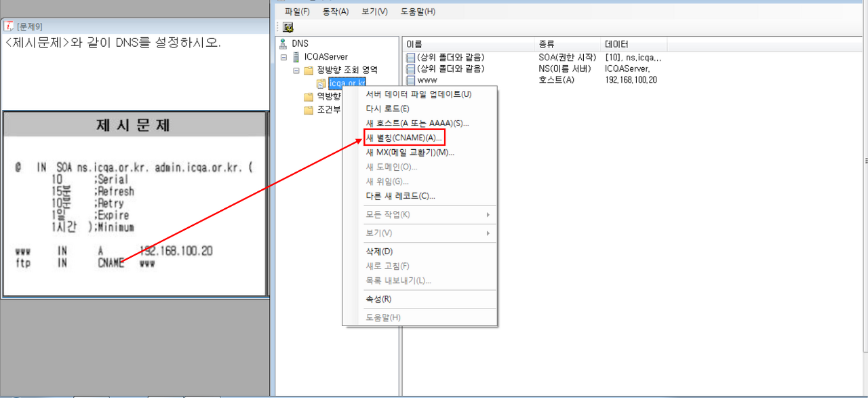Select the ICQAServer tree label

[x=325, y=57]
